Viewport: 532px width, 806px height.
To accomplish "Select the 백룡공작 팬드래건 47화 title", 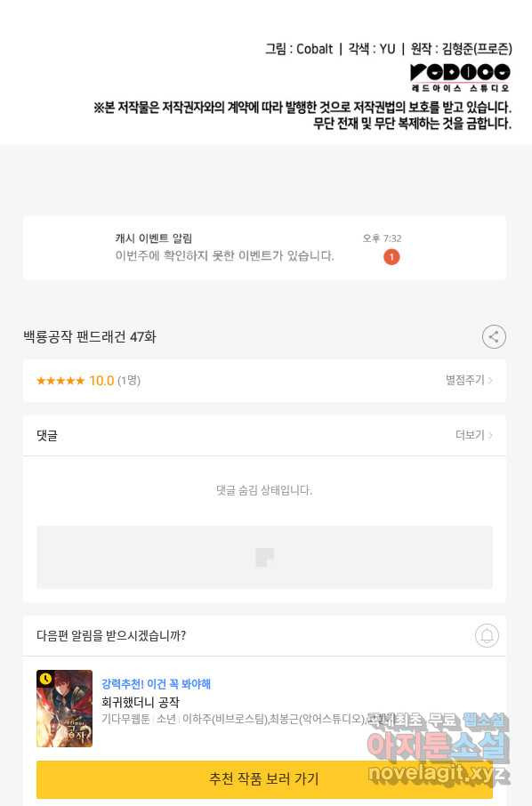I will click(x=90, y=336).
